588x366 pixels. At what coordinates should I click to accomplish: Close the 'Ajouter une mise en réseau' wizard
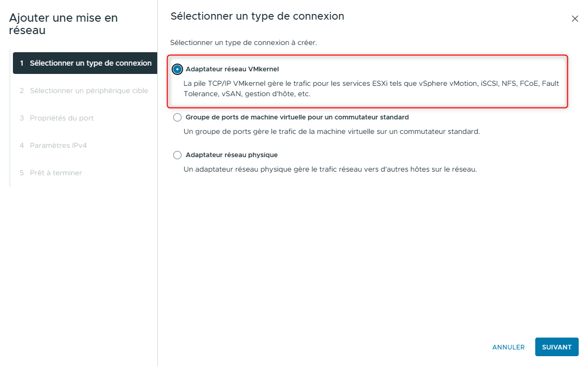575,18
